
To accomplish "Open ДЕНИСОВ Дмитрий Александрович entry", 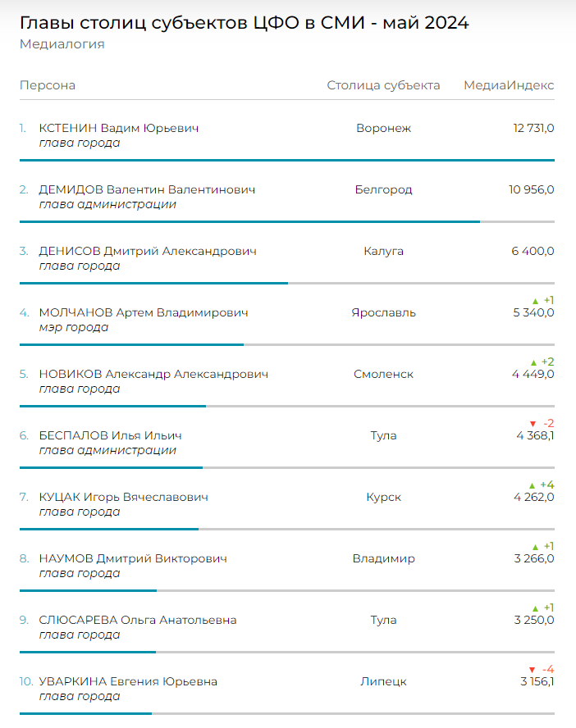I will pos(148,251).
